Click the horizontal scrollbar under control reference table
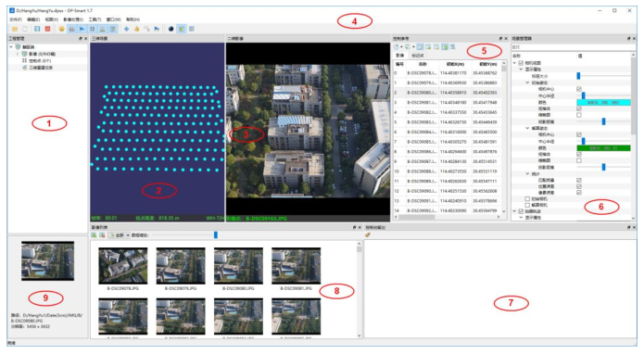This screenshot has height=354, width=644. [x=417, y=217]
